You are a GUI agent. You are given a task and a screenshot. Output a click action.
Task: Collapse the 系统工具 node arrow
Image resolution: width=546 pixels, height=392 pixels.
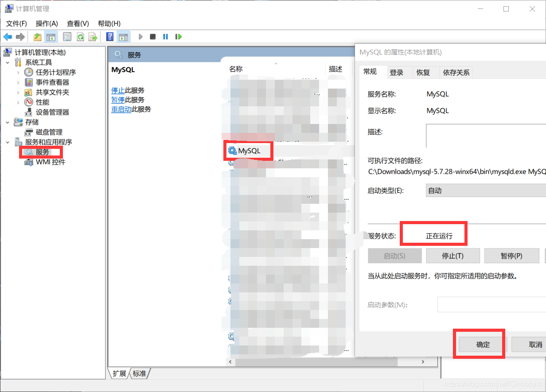point(8,62)
